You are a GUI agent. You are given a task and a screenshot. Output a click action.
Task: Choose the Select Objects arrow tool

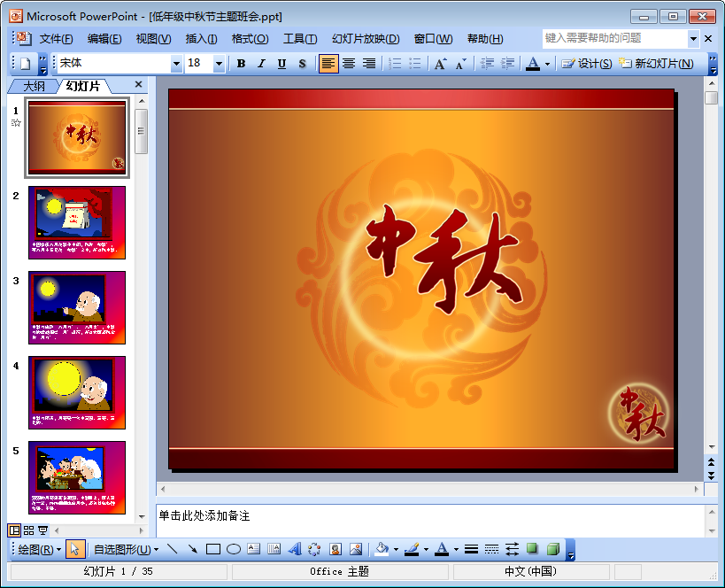(x=74, y=549)
